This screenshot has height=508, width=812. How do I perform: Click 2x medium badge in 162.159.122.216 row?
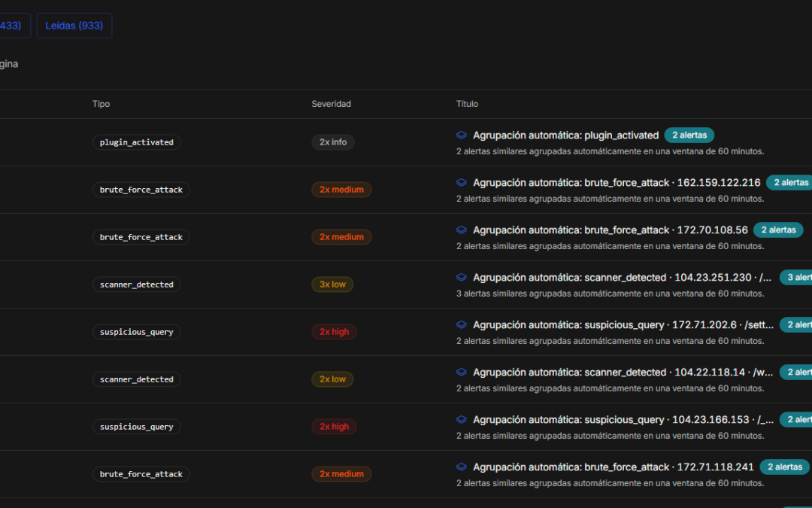pyautogui.click(x=341, y=190)
